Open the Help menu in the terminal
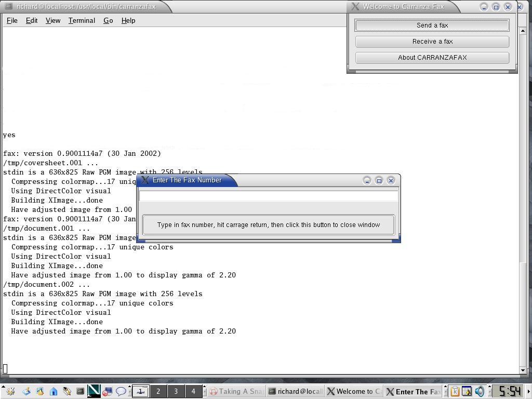Screen dimensions: 532x399 pyautogui.click(x=128, y=21)
